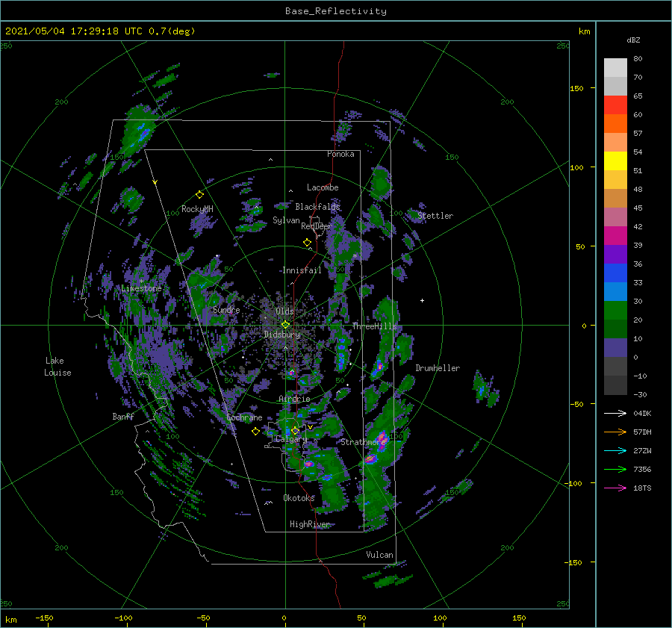This screenshot has height=628, width=672.
Task: Click the Vulcan label
Action: click(379, 555)
